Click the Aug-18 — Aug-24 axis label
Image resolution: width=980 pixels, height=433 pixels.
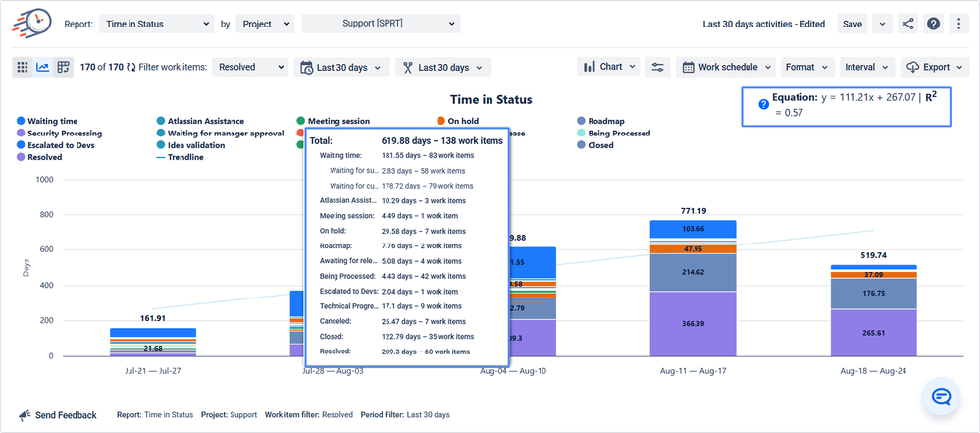coord(874,371)
